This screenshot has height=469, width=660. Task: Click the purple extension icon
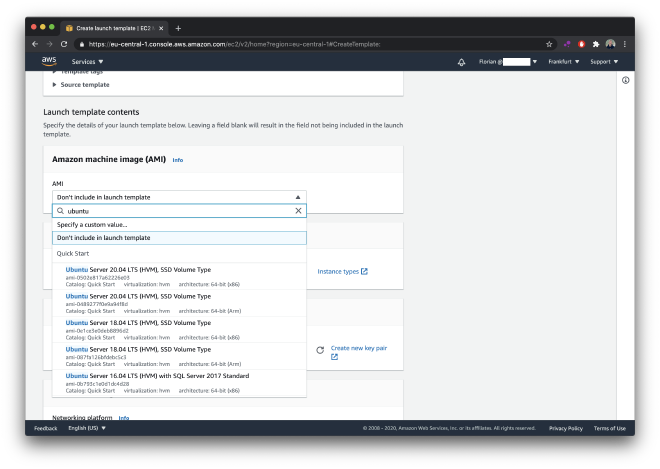567,44
